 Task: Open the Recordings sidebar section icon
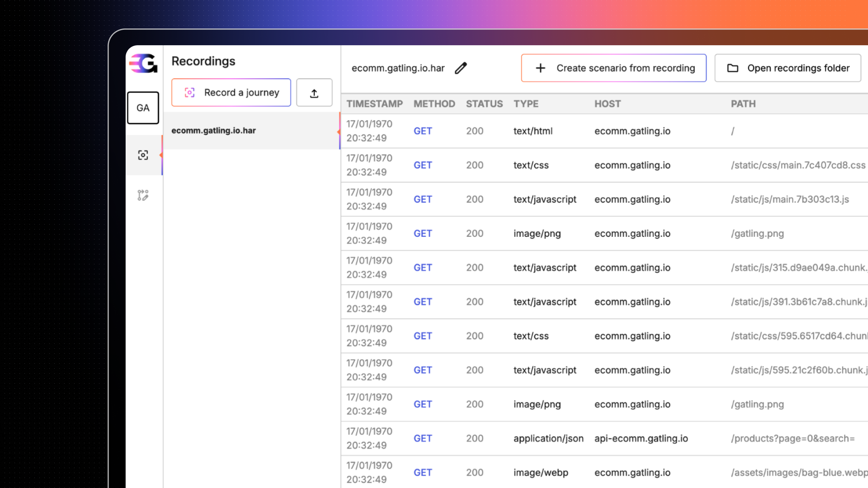click(x=143, y=155)
